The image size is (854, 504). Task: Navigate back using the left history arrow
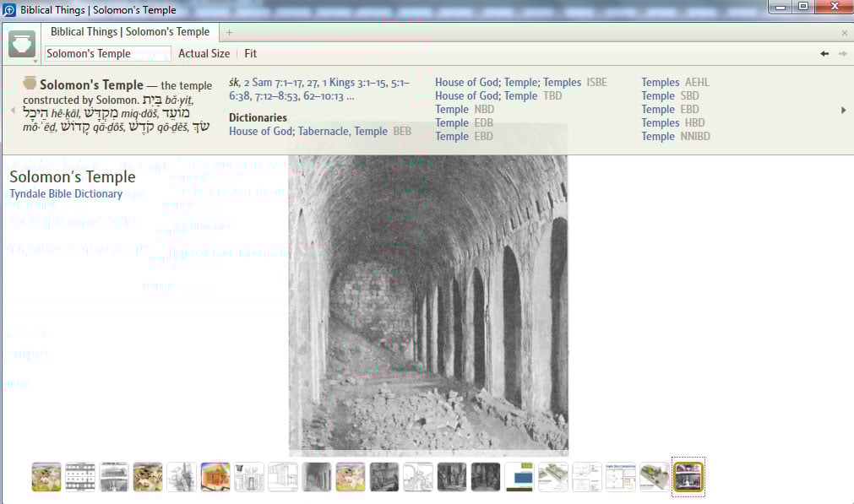pyautogui.click(x=824, y=52)
